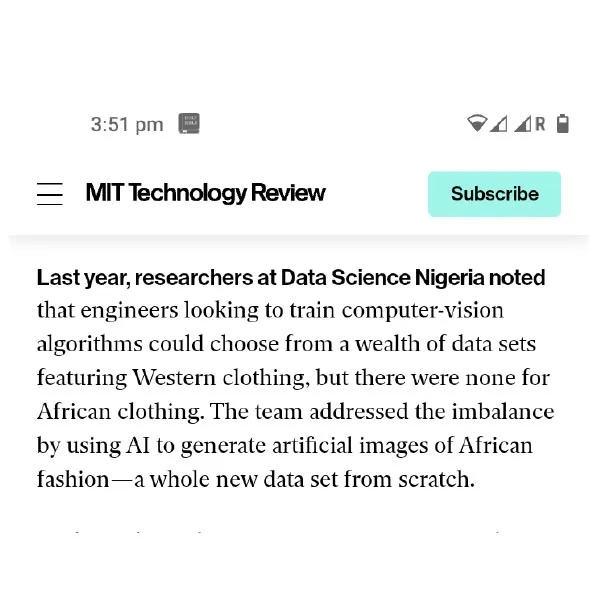Tap the notification icon beside the clock
Image resolution: width=600 pixels, height=600 pixels.
[189, 124]
